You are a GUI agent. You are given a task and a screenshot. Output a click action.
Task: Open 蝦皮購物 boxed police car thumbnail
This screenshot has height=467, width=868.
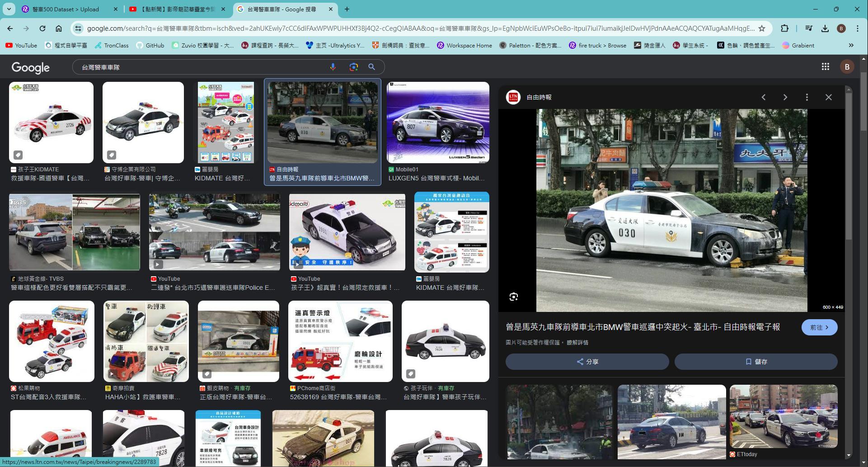[239, 341]
